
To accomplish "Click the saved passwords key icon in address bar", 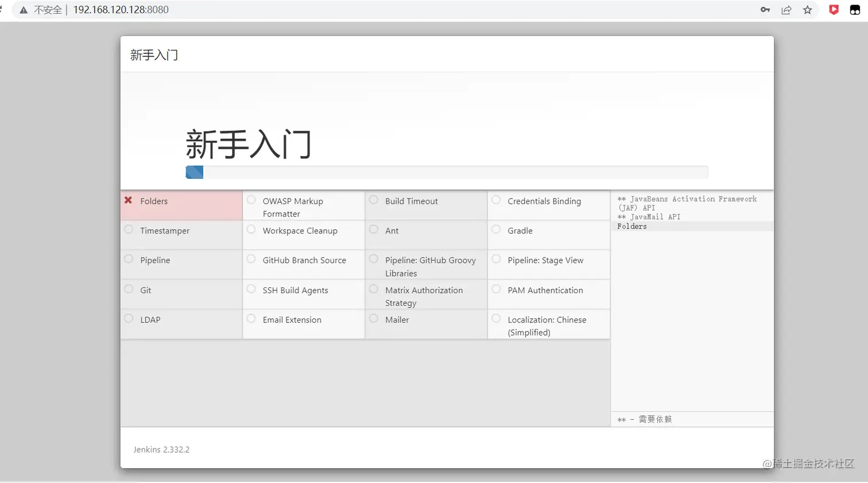I will pos(765,10).
